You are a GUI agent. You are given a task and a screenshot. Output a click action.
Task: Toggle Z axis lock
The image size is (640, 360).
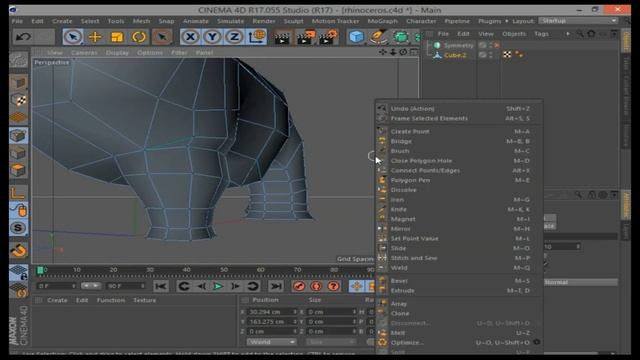234,37
